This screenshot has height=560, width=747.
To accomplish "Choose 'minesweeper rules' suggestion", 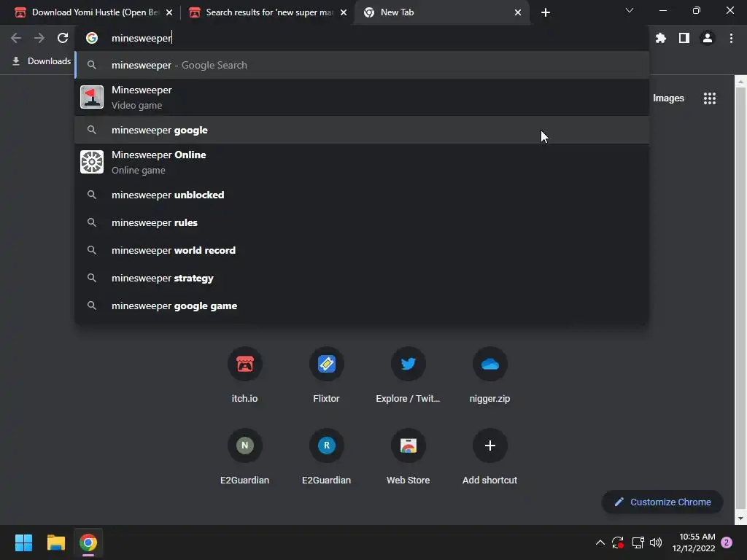I will click(x=362, y=222).
